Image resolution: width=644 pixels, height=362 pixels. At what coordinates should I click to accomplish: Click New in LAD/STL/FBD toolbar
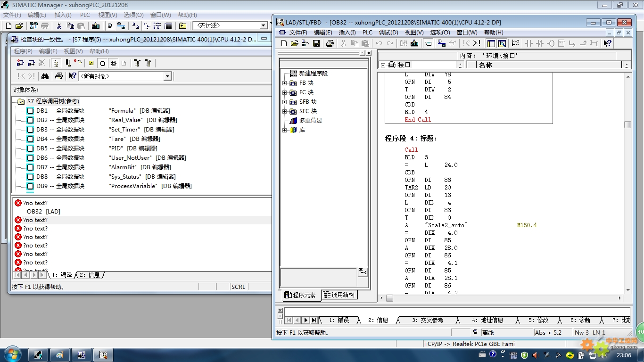point(284,43)
